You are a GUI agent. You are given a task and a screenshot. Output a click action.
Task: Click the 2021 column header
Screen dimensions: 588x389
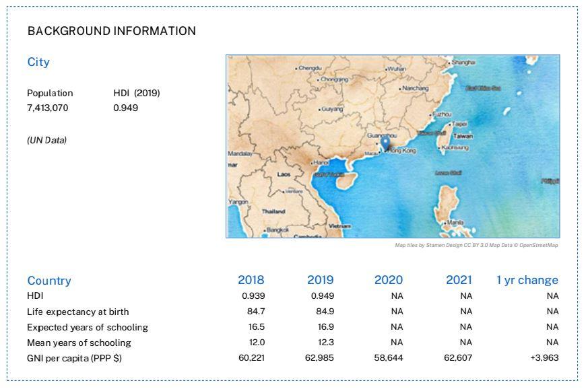[x=459, y=280]
